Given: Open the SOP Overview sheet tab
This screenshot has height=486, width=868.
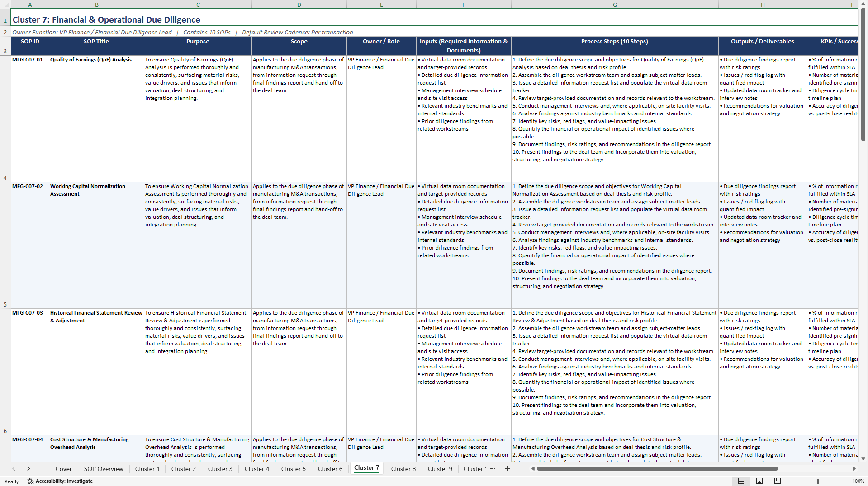Looking at the screenshot, I should point(104,469).
